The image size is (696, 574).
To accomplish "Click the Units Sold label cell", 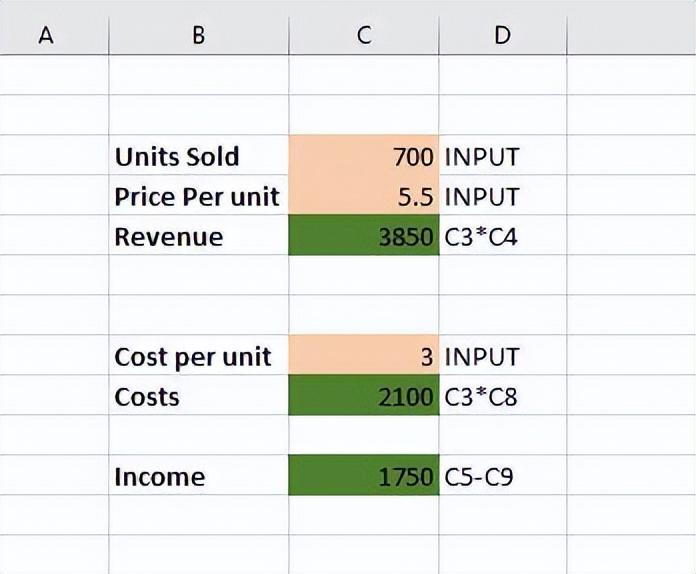I will (198, 155).
